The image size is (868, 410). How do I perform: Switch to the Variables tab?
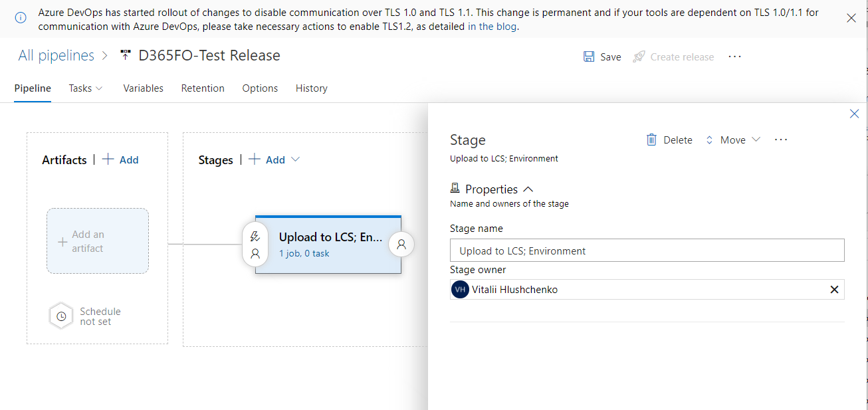pyautogui.click(x=143, y=88)
